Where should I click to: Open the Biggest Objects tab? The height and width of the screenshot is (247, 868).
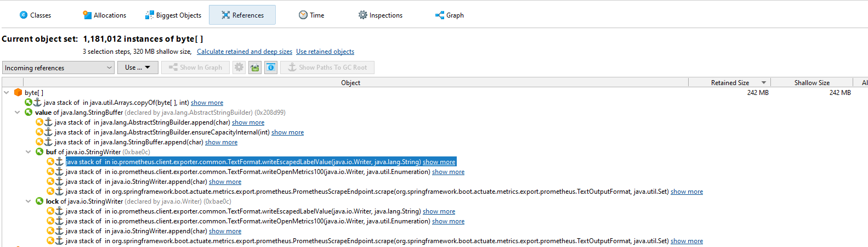pos(173,15)
